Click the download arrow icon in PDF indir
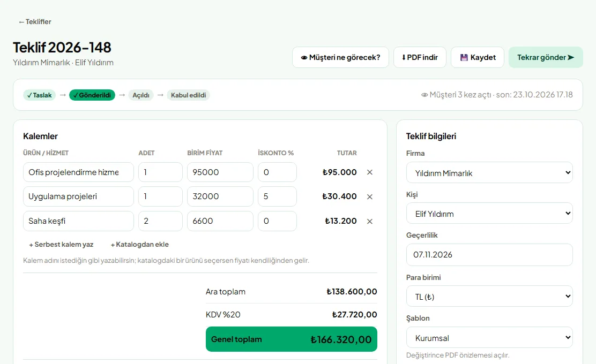 pos(404,57)
